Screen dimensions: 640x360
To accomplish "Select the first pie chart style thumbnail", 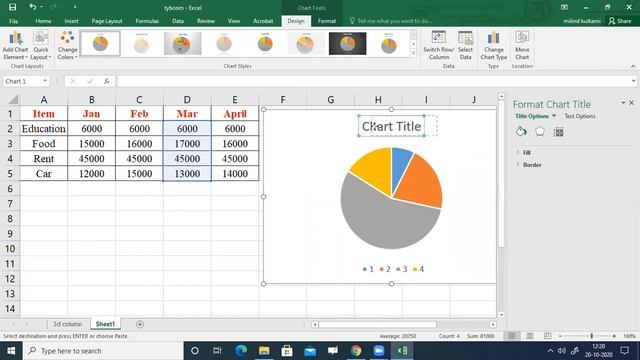I will (100, 43).
